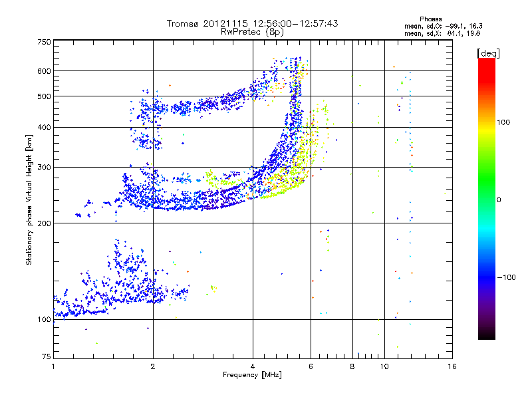Click the '[deg]' colorbar unit label
Viewport: 532px width, 399px height.
[x=488, y=53]
